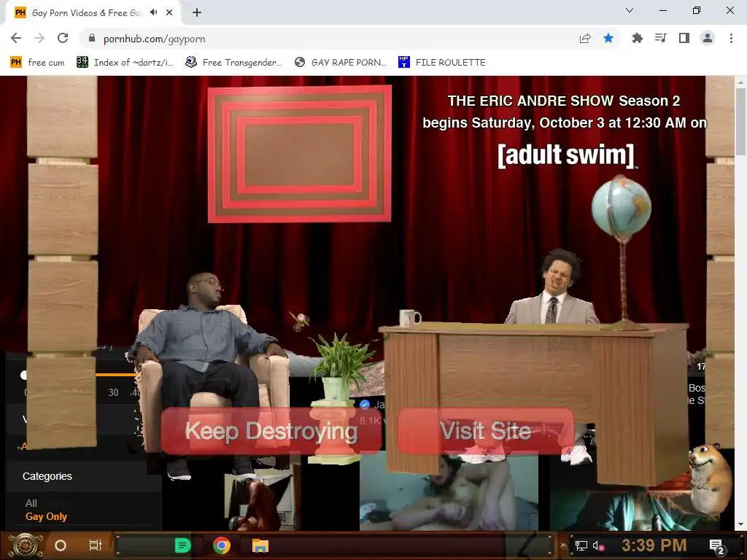Open the 'Index of ~dartz/i...' bookmark
Viewport: 747px width, 560px height.
tap(125, 63)
